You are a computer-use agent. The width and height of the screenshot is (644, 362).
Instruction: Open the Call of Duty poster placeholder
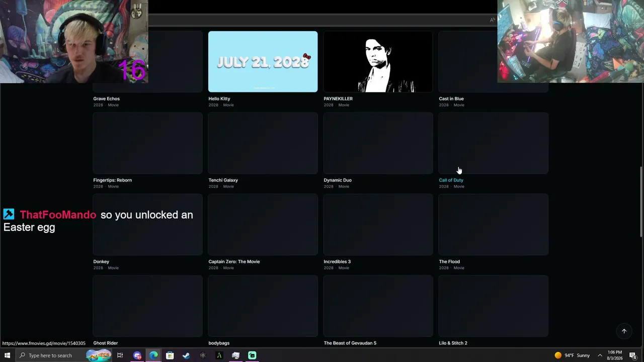point(493,143)
